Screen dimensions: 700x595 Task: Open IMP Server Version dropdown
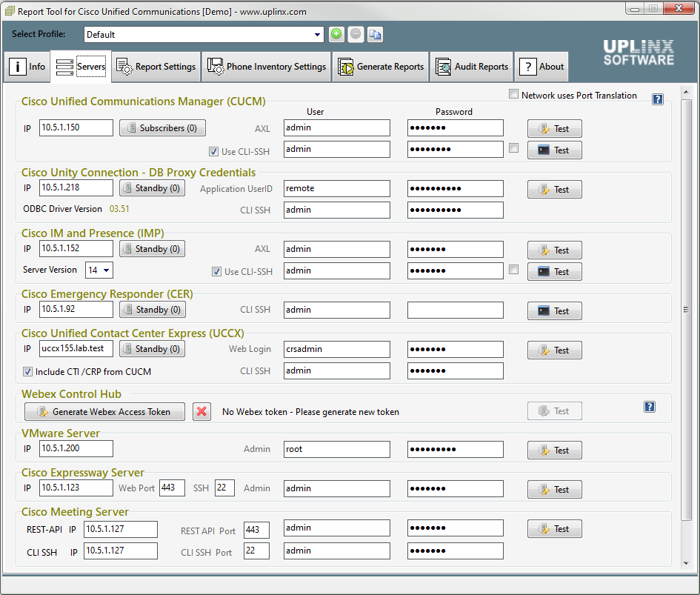[x=106, y=270]
